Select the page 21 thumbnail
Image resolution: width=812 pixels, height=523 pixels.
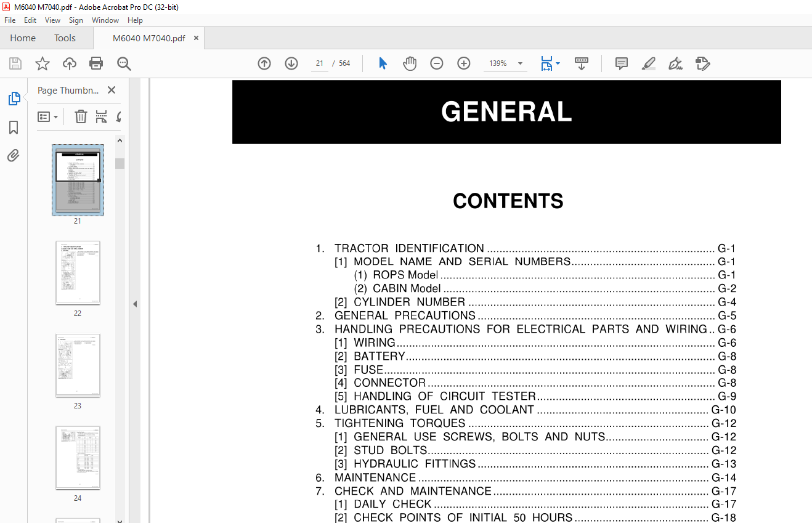(x=78, y=180)
